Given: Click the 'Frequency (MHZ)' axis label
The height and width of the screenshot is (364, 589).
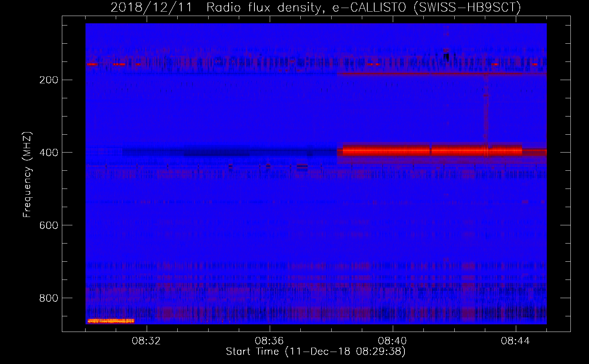Looking at the screenshot, I should [x=27, y=175].
